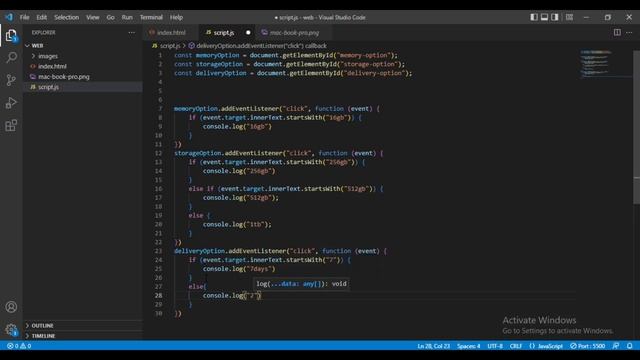Toggle secondary side bar layout icon
This screenshot has height=360, width=640.
pos(555,17)
